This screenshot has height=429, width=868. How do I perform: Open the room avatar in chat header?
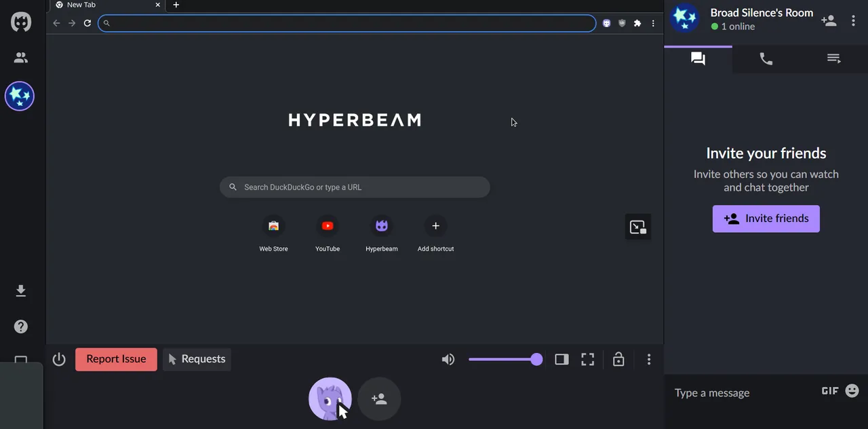(x=685, y=18)
